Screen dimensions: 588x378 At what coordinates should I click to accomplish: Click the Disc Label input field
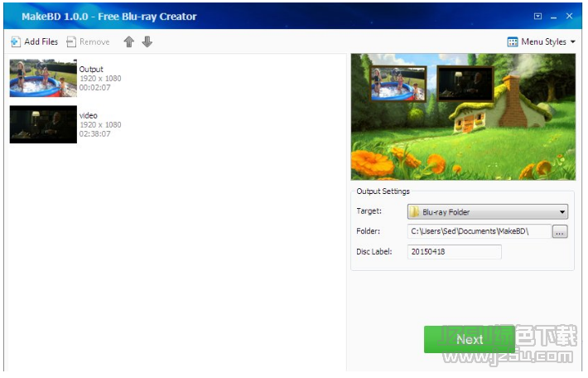coord(454,252)
